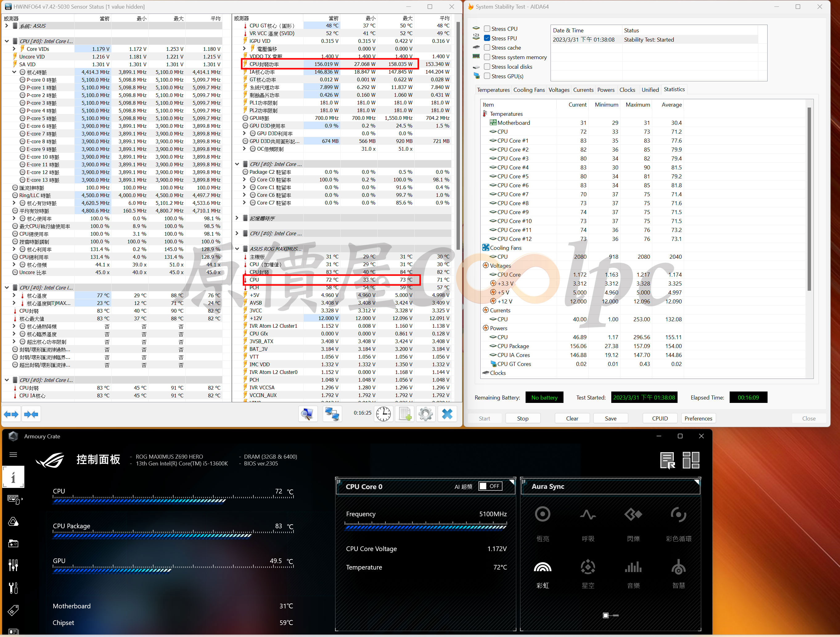840x637 pixels.
Task: Open the tools wrench sidebar icon
Action: [x=13, y=588]
